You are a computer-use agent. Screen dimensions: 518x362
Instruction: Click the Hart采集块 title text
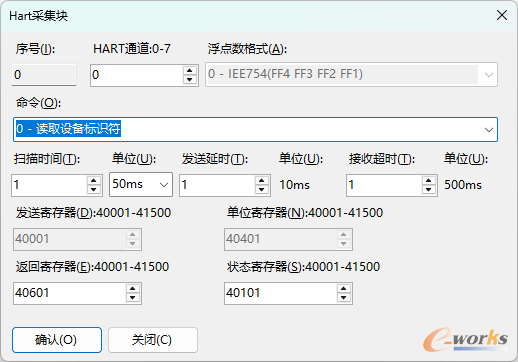pos(38,16)
